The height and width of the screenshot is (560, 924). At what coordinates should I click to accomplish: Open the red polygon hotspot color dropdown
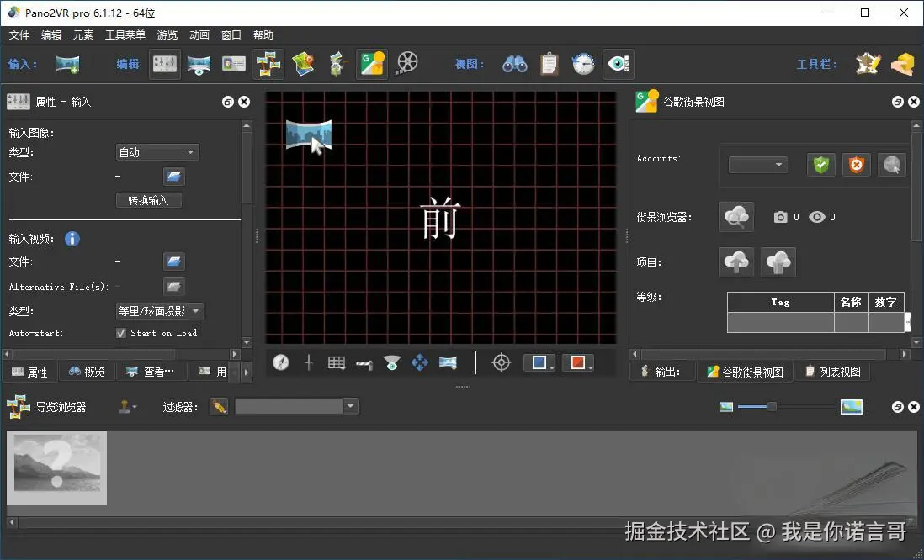tap(578, 362)
